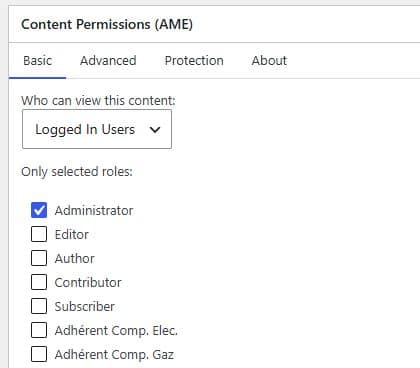The image size is (420, 368).
Task: Click the Content Permissions (AME) panel title
Action: click(x=107, y=25)
